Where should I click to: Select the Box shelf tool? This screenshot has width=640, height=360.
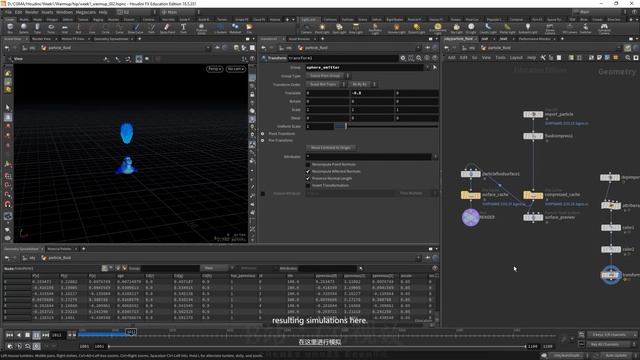pos(10,29)
